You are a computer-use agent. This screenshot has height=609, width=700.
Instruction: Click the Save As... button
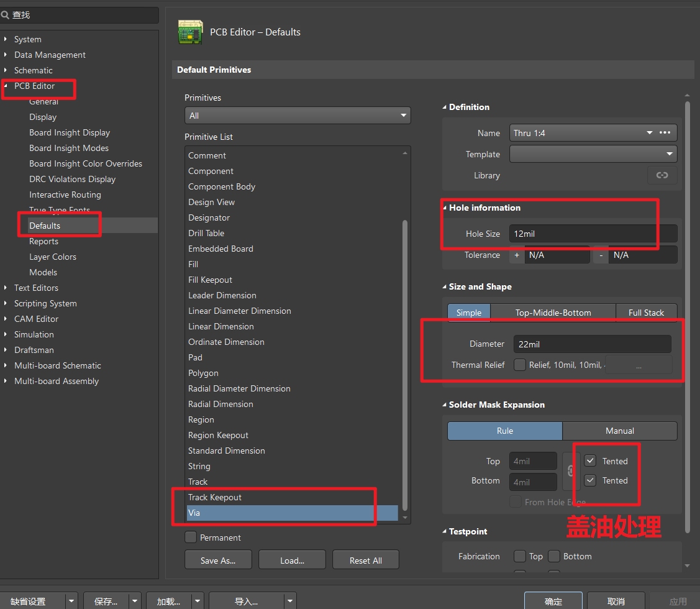click(x=218, y=560)
